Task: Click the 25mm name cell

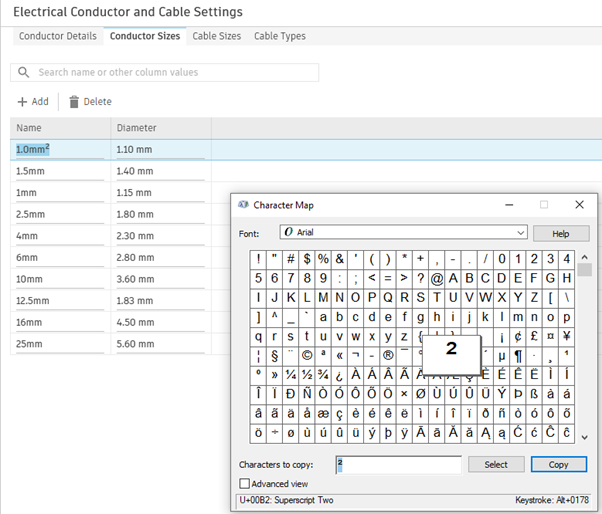Action: (x=60, y=344)
